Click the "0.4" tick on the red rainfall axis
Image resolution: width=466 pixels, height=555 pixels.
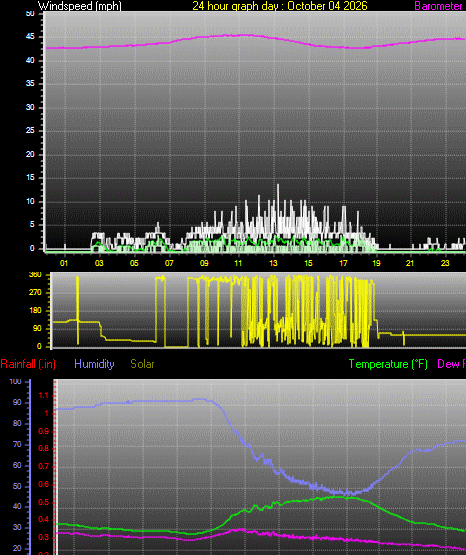pyautogui.click(x=43, y=520)
